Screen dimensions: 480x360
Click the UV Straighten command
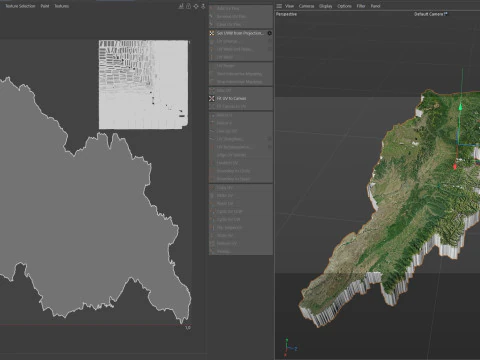pos(240,139)
